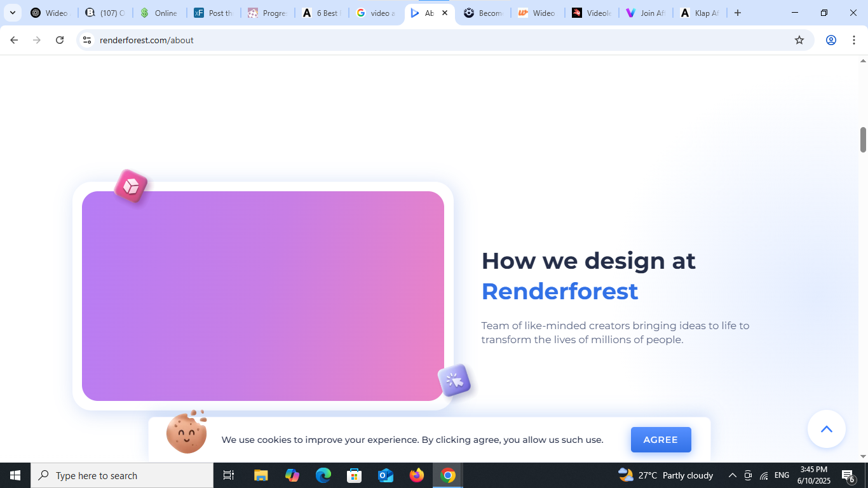Screen dimensions: 868x488
Task: Switch to the Google video tab
Action: pos(376,13)
